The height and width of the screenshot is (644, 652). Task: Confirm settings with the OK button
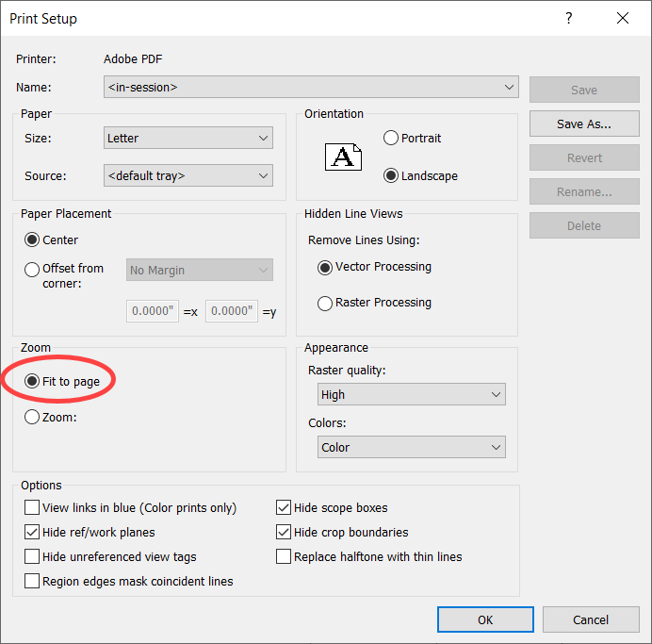[x=485, y=619]
